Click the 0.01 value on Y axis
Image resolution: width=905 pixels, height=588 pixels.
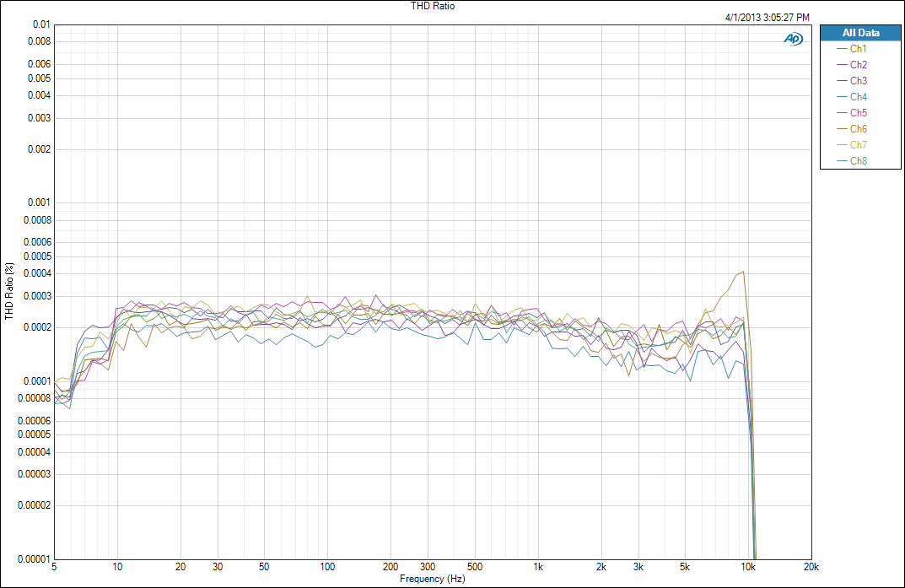[41, 24]
